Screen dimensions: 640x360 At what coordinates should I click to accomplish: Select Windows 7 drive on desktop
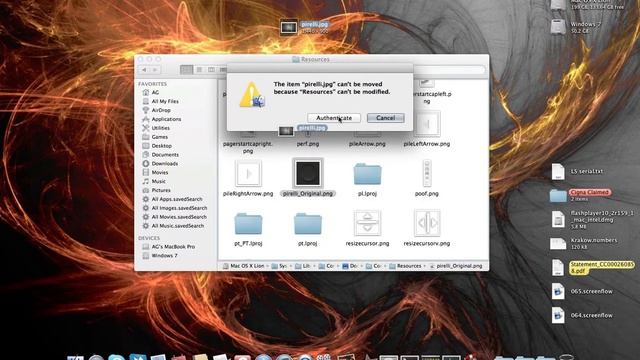558,27
